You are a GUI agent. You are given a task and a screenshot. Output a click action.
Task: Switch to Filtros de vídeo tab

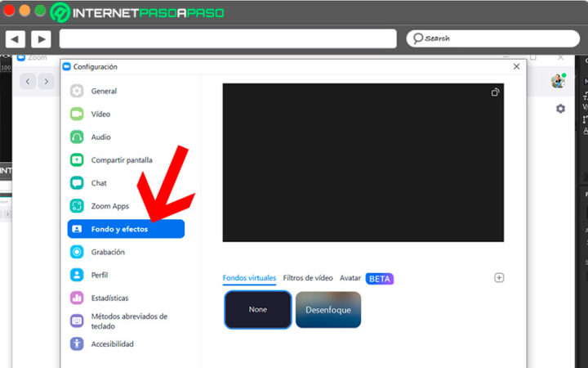point(308,278)
